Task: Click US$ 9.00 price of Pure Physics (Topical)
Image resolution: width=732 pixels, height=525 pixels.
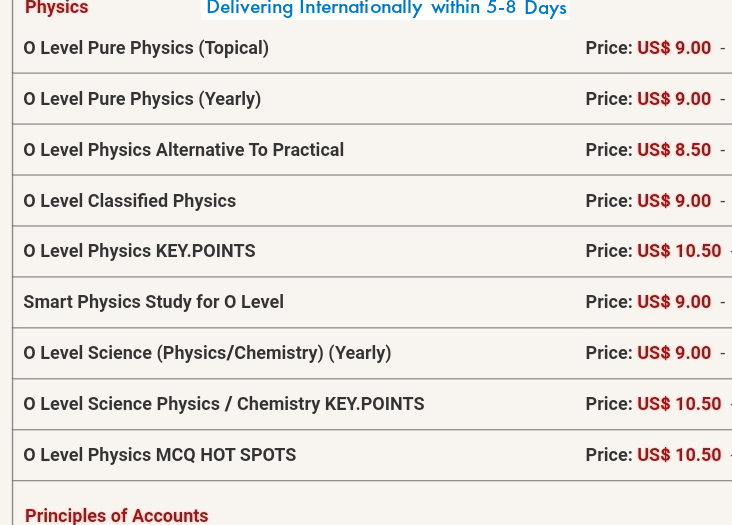Action: pyautogui.click(x=674, y=48)
